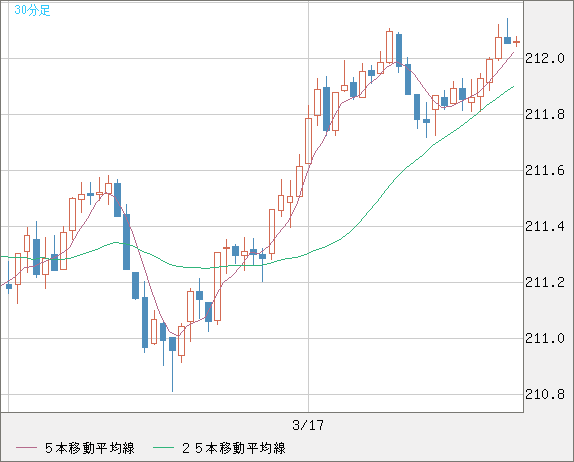Click the 211.0 price axis label

pyautogui.click(x=545, y=338)
